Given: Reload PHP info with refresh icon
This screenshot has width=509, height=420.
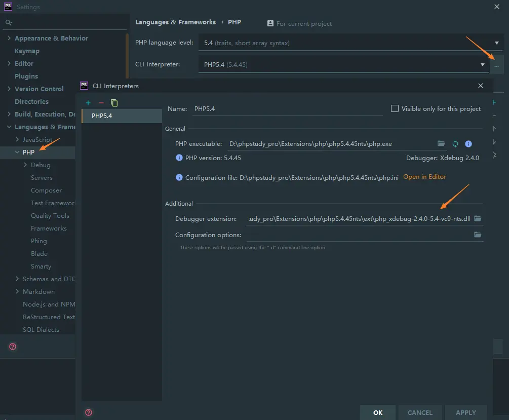Looking at the screenshot, I should [x=455, y=143].
